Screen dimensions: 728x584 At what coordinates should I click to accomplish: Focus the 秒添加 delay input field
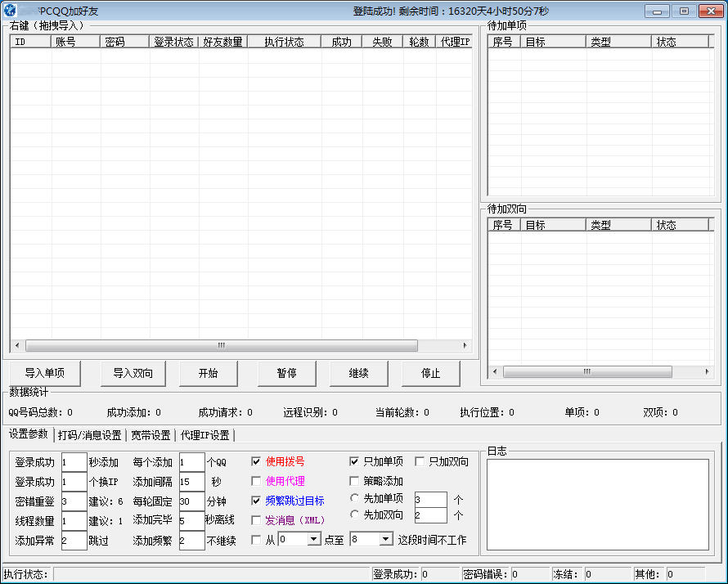pos(74,462)
